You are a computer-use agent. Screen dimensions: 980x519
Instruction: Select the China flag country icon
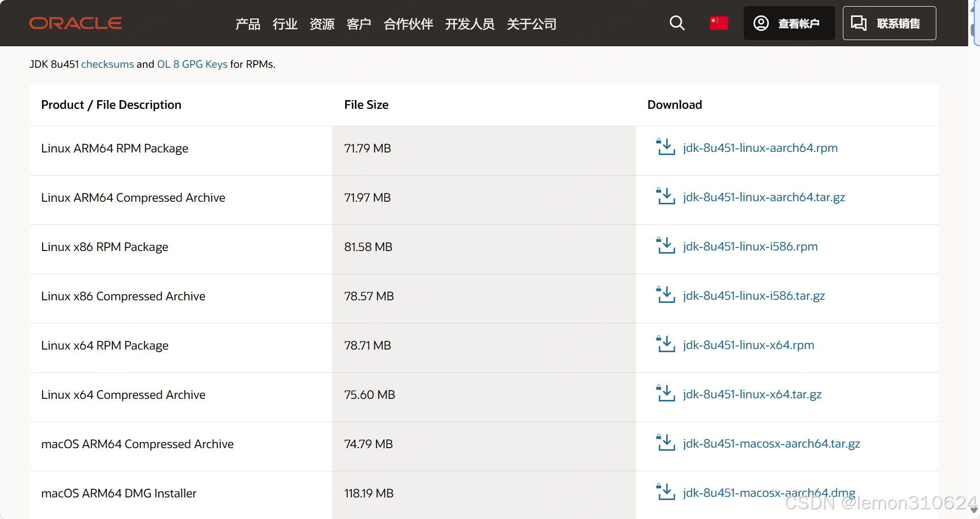point(719,23)
